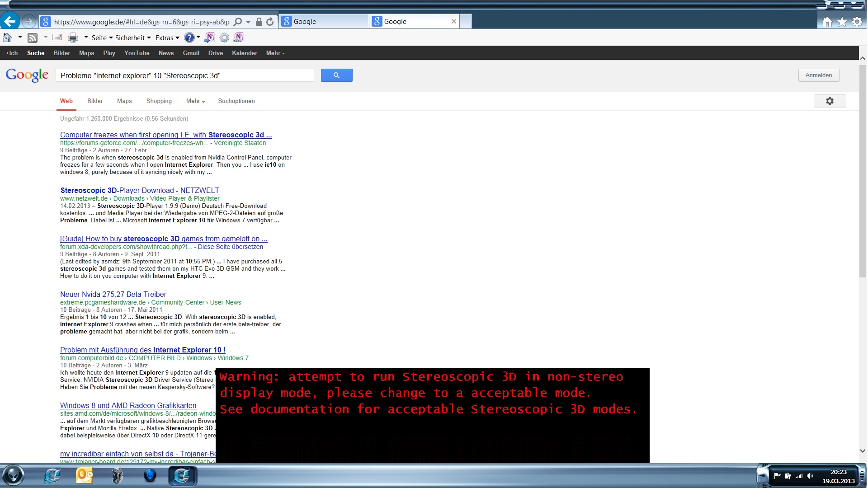This screenshot has height=488, width=868.
Task: Click the Anmelden sign-in button
Action: (x=818, y=75)
